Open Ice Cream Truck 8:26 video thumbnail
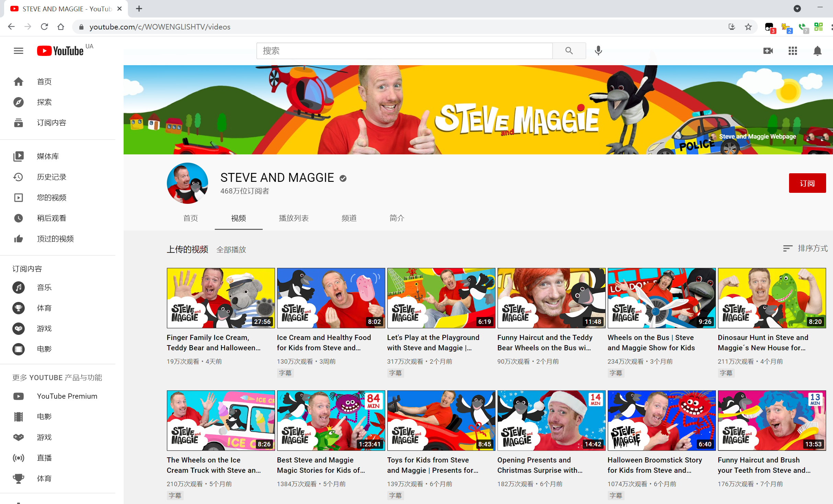833x504 pixels. tap(221, 421)
